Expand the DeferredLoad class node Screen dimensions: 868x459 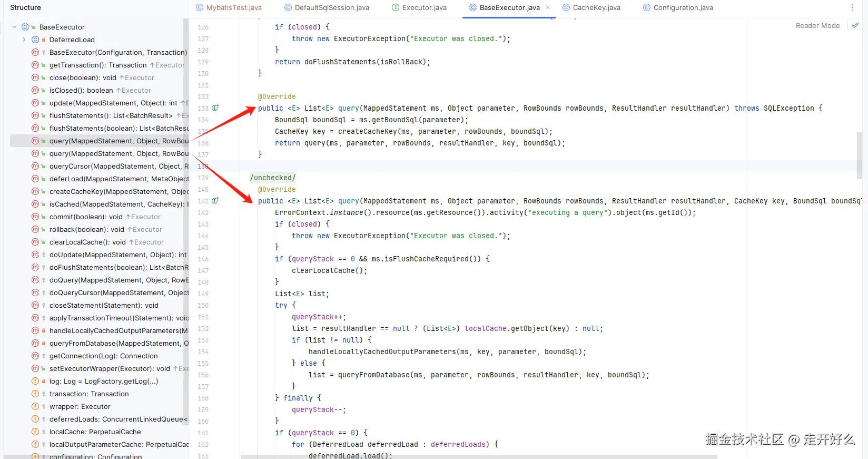coord(24,40)
